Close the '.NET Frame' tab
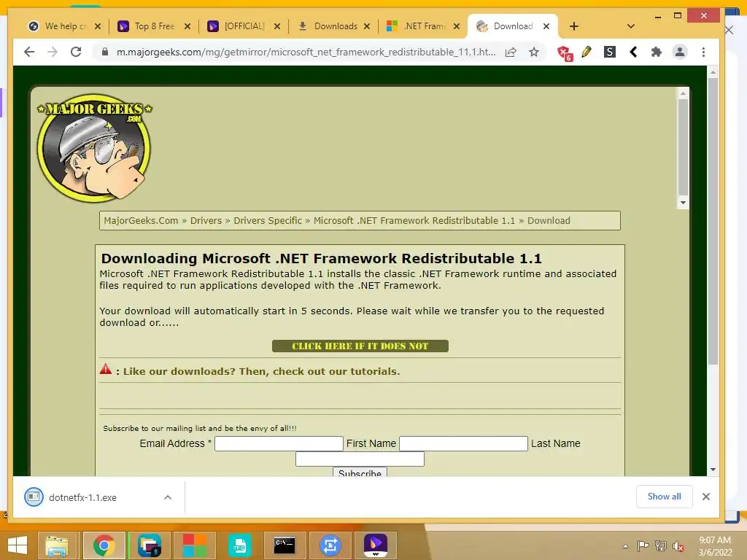This screenshot has width=747, height=560. coord(457,26)
